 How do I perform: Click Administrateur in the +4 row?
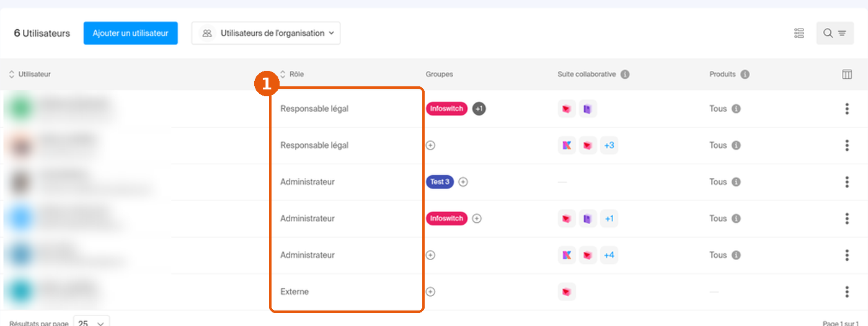click(308, 255)
